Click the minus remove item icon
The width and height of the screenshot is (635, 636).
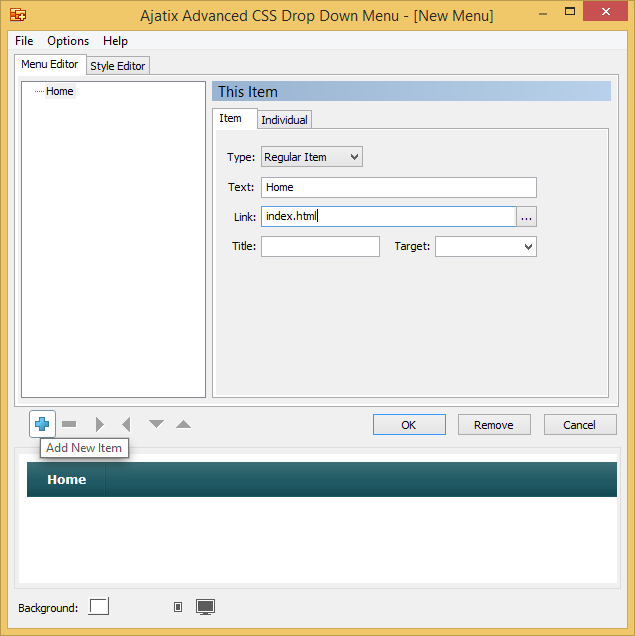point(69,424)
